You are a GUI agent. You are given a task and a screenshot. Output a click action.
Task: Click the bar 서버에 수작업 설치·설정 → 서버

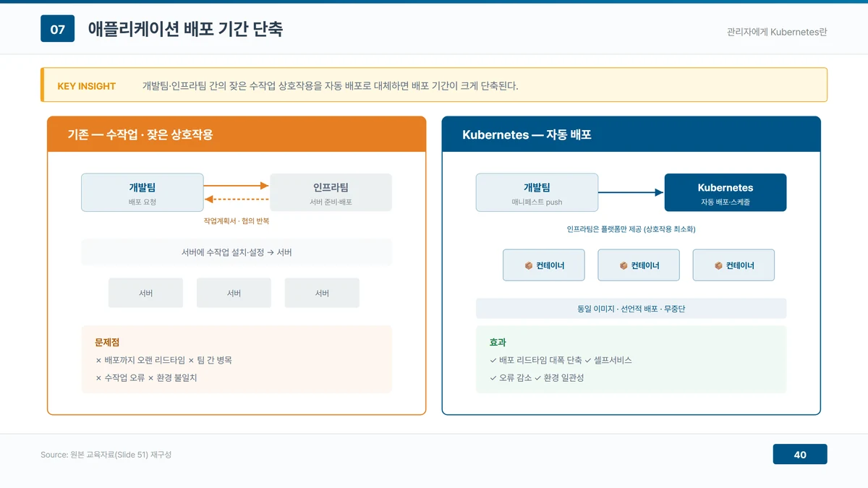tap(237, 252)
